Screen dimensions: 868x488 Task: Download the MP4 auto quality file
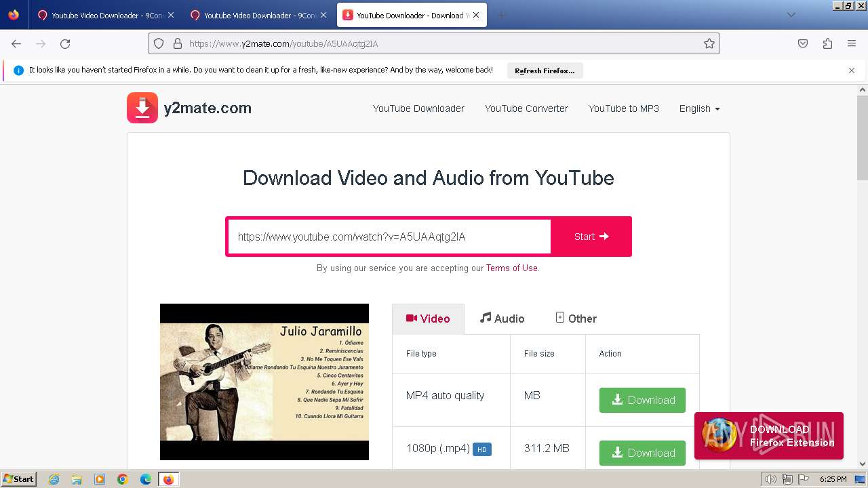(642, 400)
